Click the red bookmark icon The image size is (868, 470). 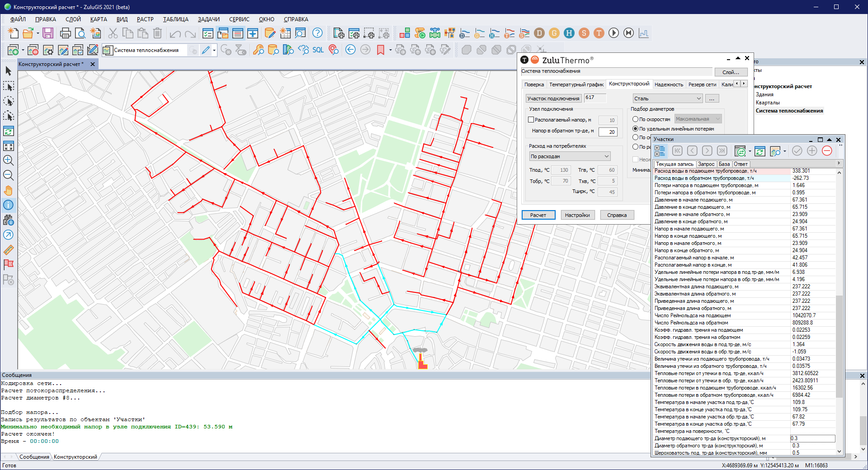tap(380, 50)
